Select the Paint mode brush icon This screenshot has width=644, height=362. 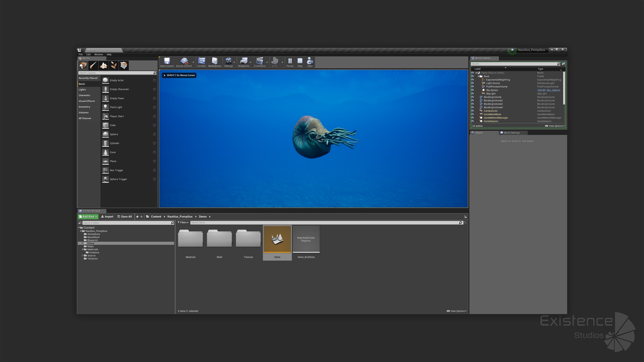[x=93, y=65]
